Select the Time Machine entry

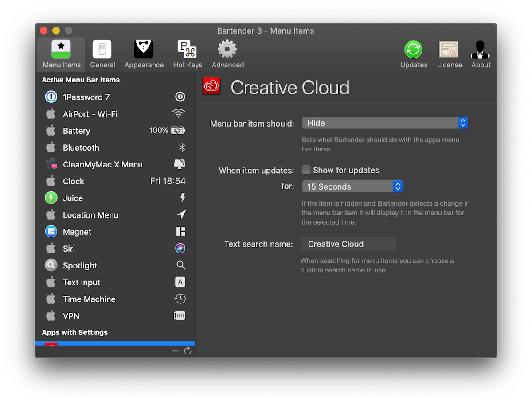point(115,299)
